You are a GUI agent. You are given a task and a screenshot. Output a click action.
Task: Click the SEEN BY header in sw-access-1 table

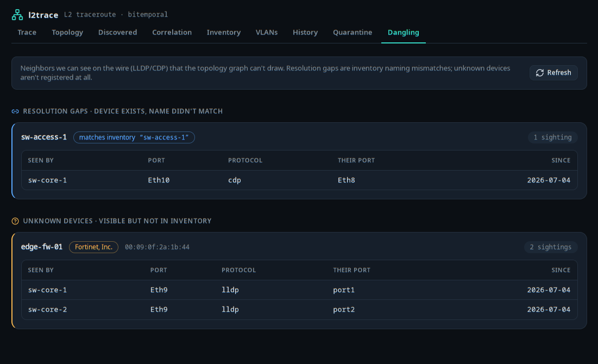[x=40, y=160]
